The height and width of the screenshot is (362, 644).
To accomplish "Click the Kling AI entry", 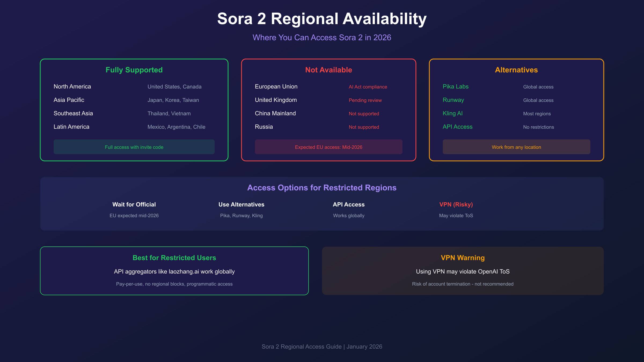I will 452,113.
